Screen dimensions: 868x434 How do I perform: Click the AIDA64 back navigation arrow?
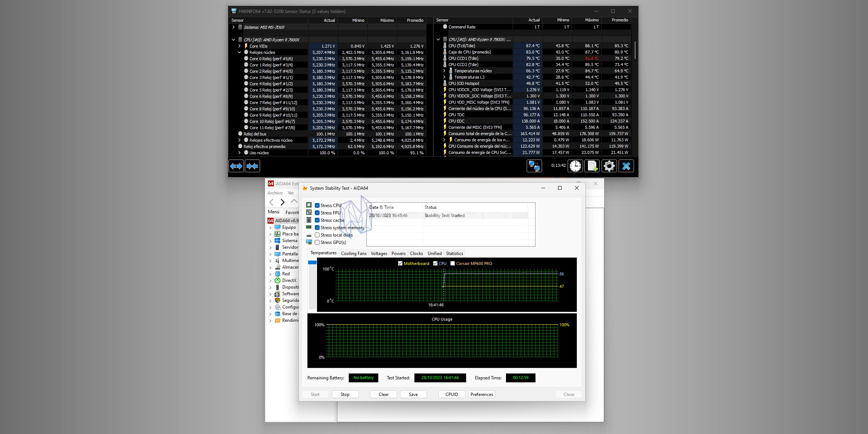point(271,202)
